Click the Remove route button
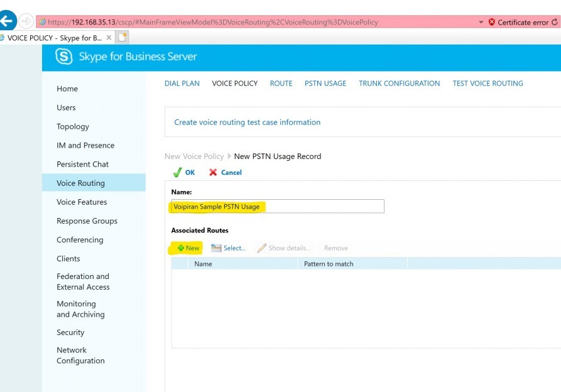This screenshot has height=392, width=561. point(336,248)
